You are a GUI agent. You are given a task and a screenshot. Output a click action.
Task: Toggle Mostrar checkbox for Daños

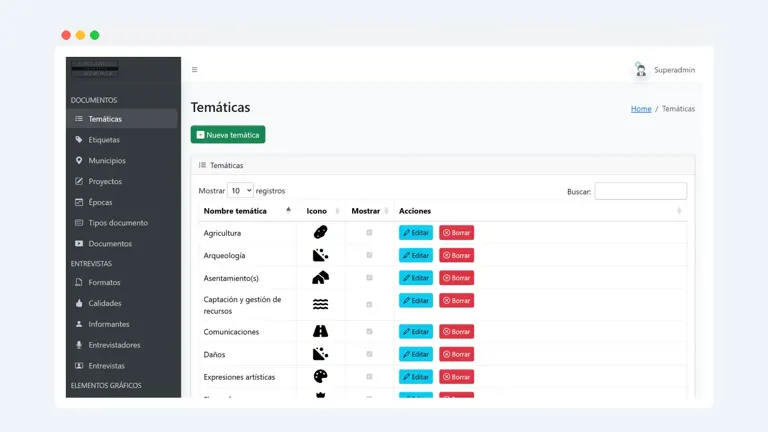click(x=369, y=354)
